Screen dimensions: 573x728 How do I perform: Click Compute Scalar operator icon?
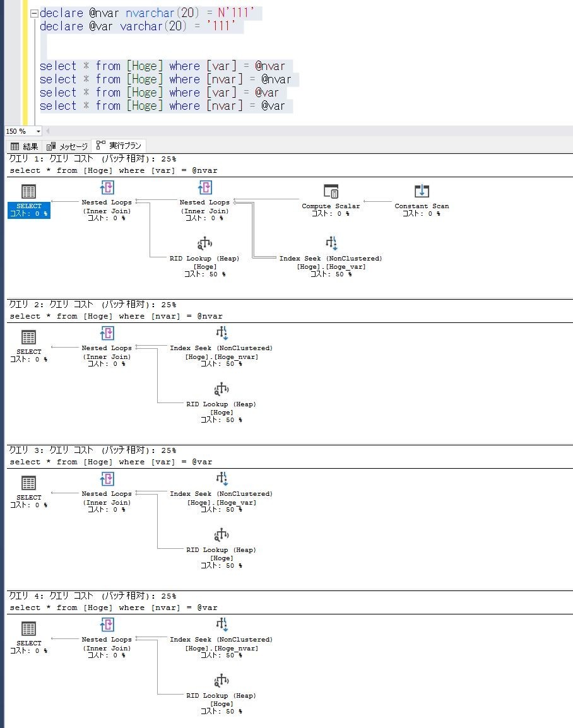click(x=331, y=191)
